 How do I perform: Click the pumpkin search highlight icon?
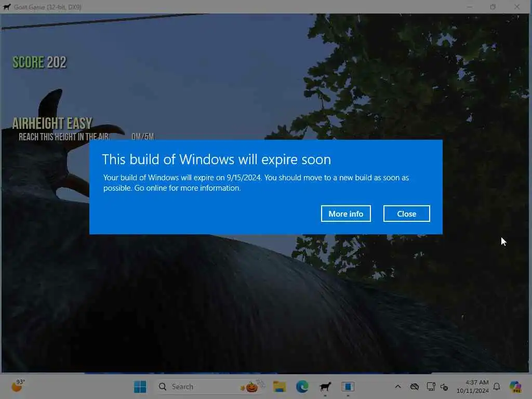252,387
